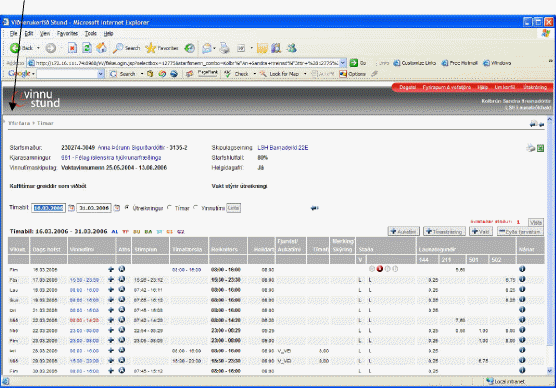
Task: Open the Favorites star toolbar button
Action: tap(162, 48)
